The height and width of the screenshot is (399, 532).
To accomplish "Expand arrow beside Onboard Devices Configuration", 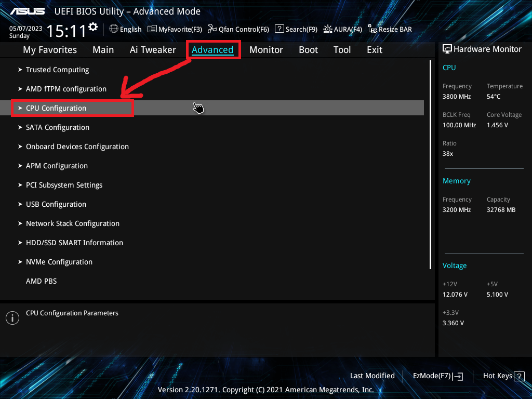I will pyautogui.click(x=20, y=147).
